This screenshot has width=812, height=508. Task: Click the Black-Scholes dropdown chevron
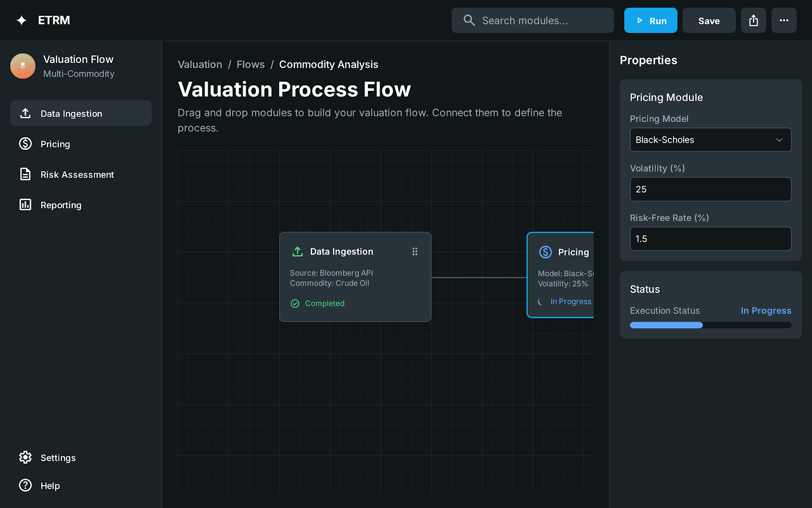779,140
